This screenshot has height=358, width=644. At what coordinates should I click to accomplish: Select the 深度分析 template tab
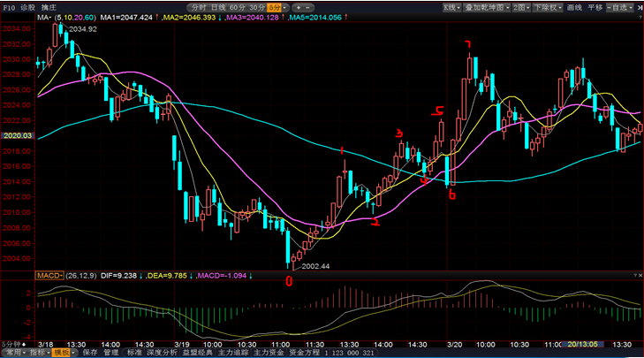162,353
